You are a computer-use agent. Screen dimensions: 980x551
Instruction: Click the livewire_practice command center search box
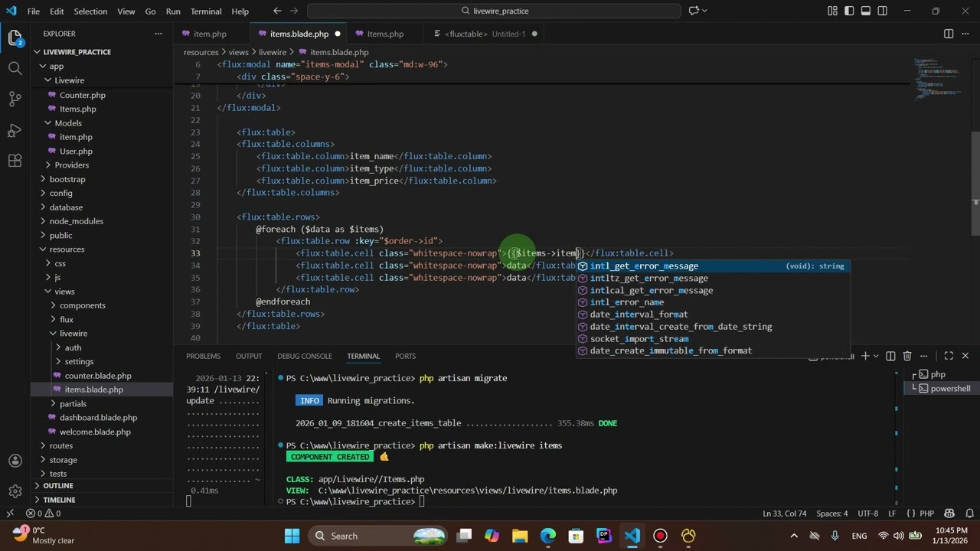pyautogui.click(x=494, y=11)
